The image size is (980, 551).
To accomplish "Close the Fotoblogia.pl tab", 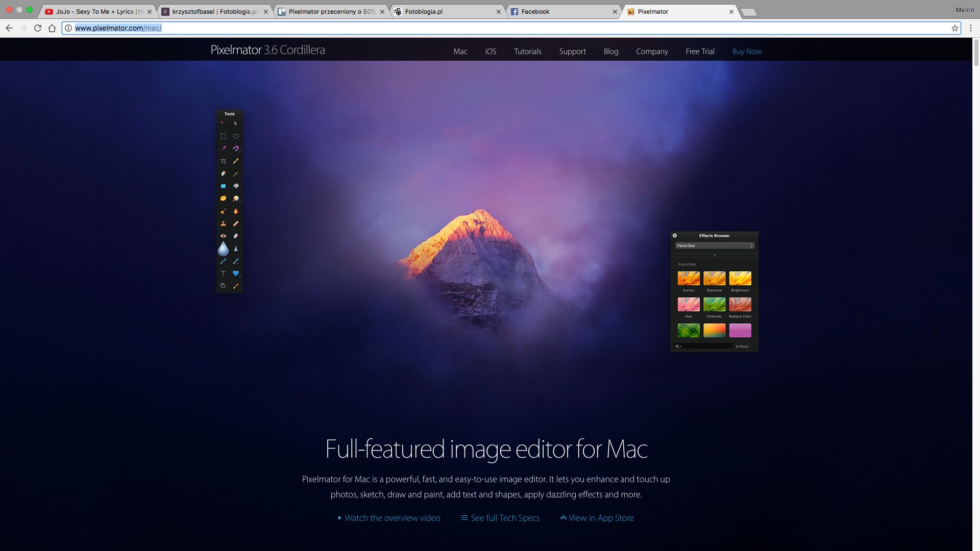I will click(499, 11).
